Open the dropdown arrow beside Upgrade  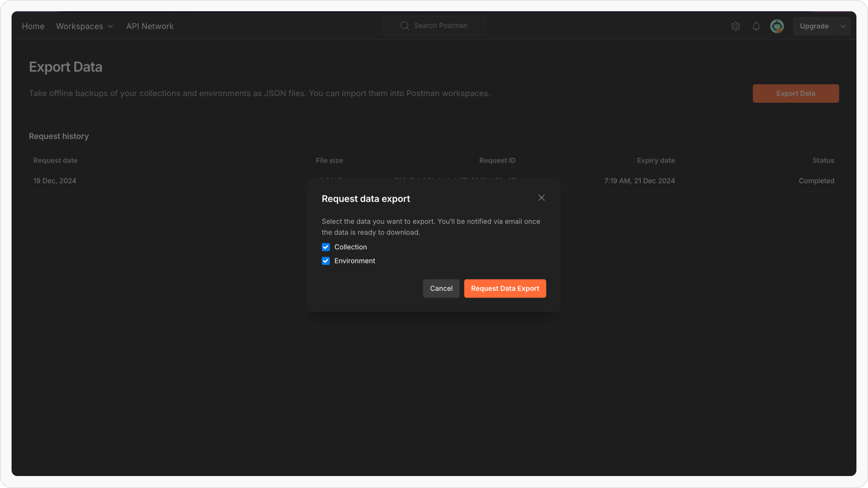coord(843,26)
